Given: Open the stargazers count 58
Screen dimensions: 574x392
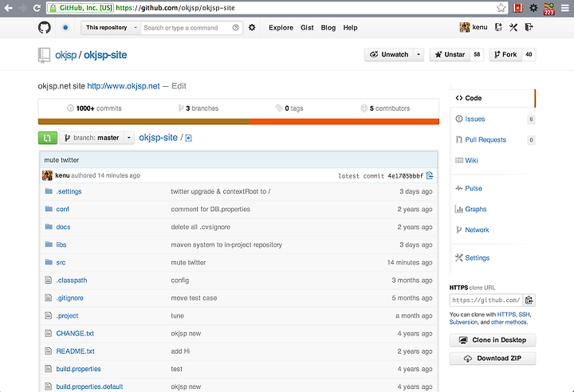Looking at the screenshot, I should [x=477, y=54].
